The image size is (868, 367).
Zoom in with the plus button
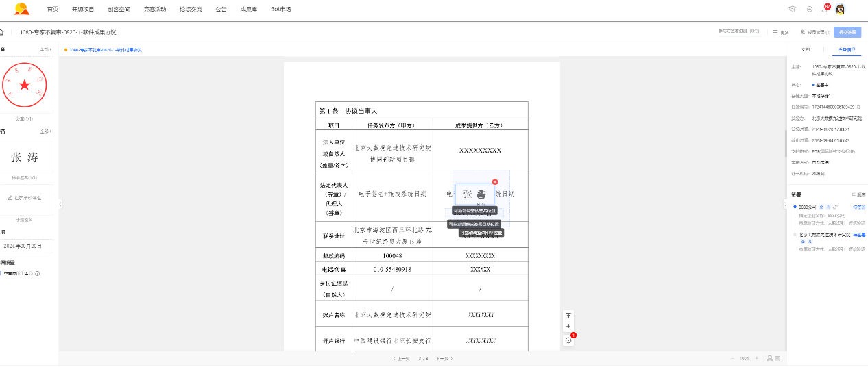point(757,359)
